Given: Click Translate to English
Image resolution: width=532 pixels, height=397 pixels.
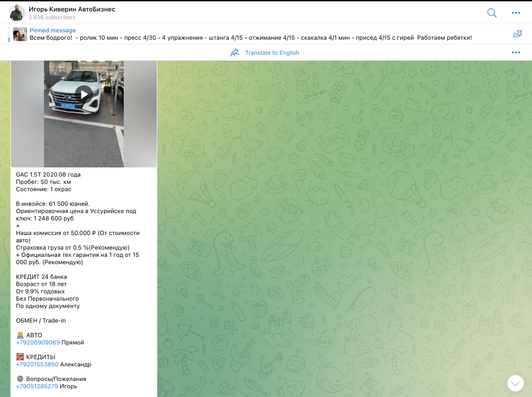Looking at the screenshot, I should point(272,53).
